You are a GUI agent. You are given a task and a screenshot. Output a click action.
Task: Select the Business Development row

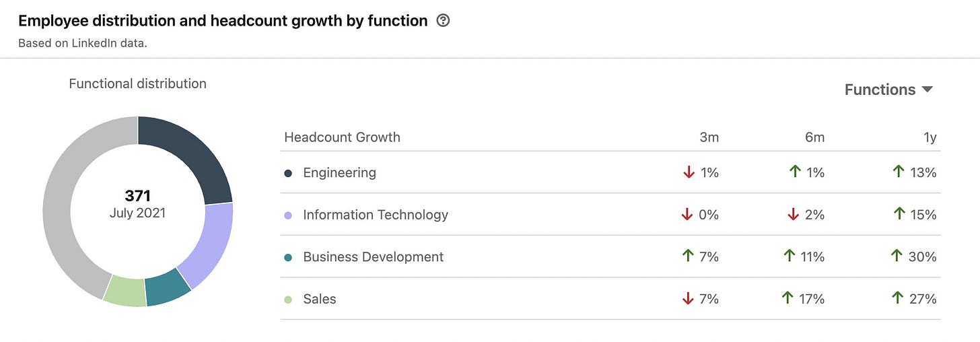click(x=610, y=256)
